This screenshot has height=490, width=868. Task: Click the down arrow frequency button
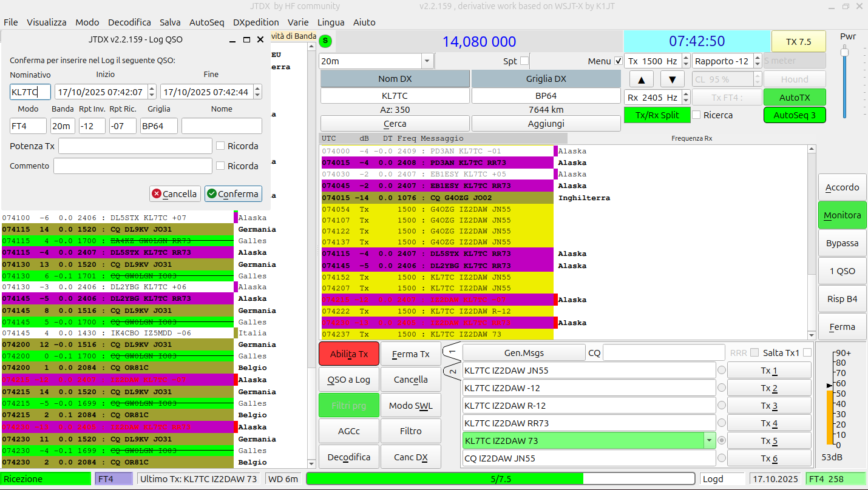point(673,79)
